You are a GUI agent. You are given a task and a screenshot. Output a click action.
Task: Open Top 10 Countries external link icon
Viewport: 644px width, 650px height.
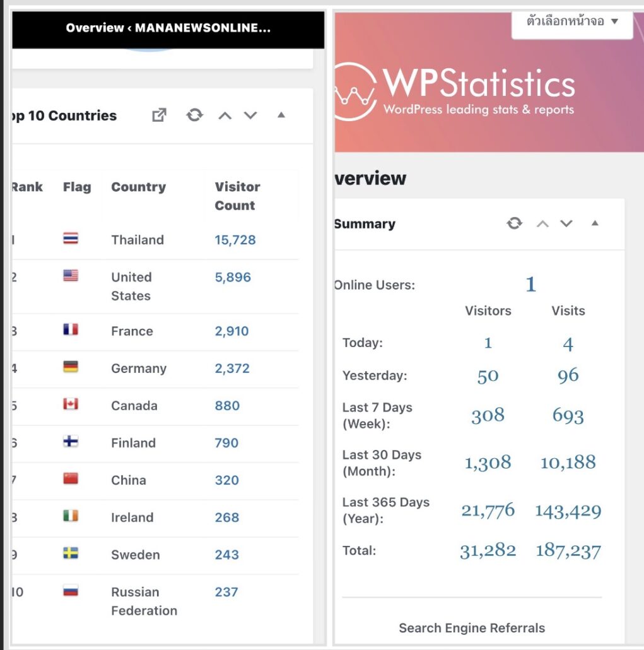coord(160,115)
